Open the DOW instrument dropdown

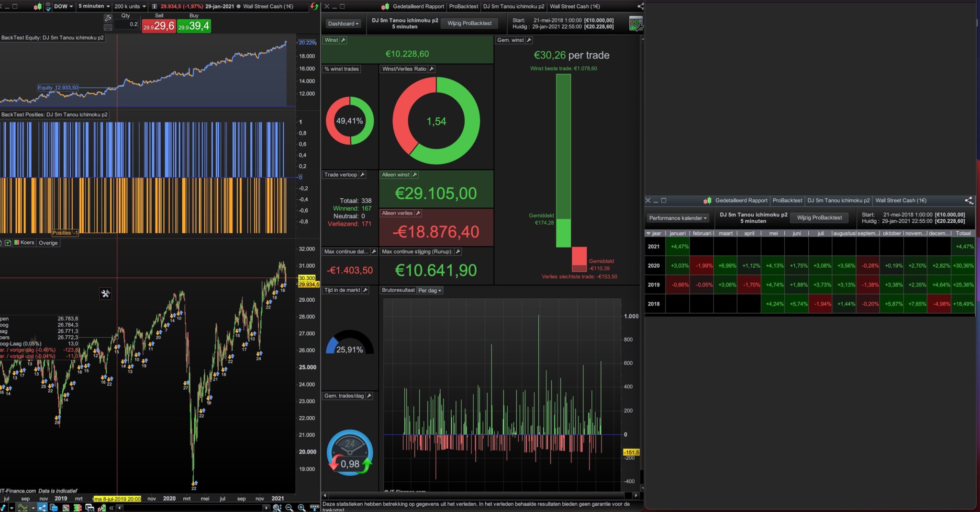tap(63, 6)
